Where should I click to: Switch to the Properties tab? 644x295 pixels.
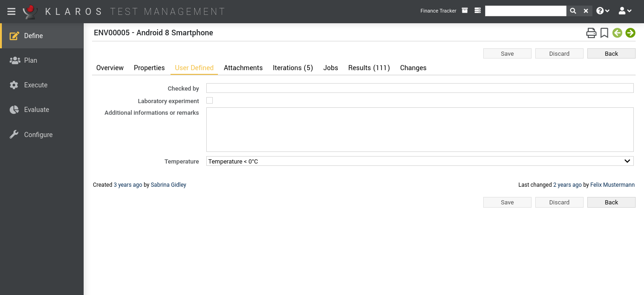[149, 68]
